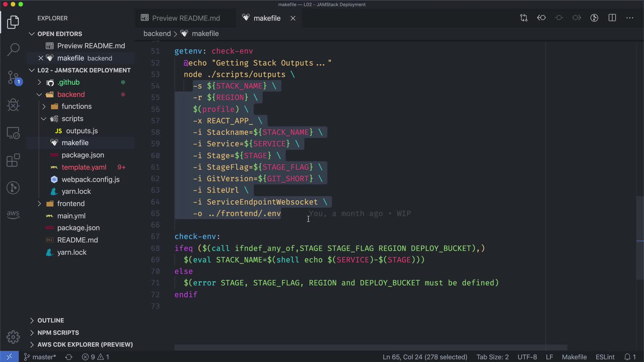This screenshot has width=644, height=362.
Task: Collapse the scripts folder
Action: pyautogui.click(x=72, y=119)
